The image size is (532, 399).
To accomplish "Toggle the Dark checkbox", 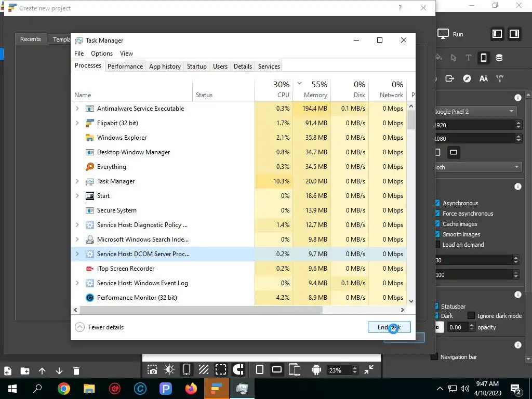I will click(x=437, y=316).
